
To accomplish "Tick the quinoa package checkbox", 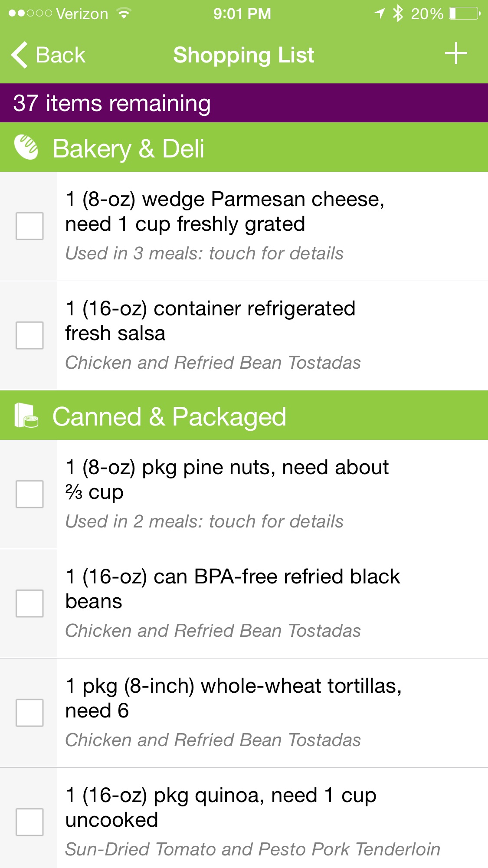I will (29, 822).
